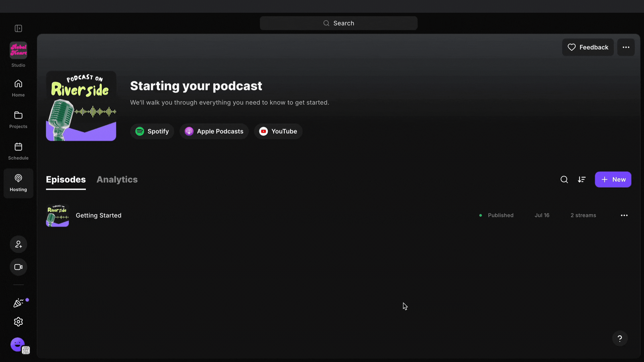The image size is (644, 362).
Task: Expand the Getting Started episode options menu
Action: coord(624,216)
